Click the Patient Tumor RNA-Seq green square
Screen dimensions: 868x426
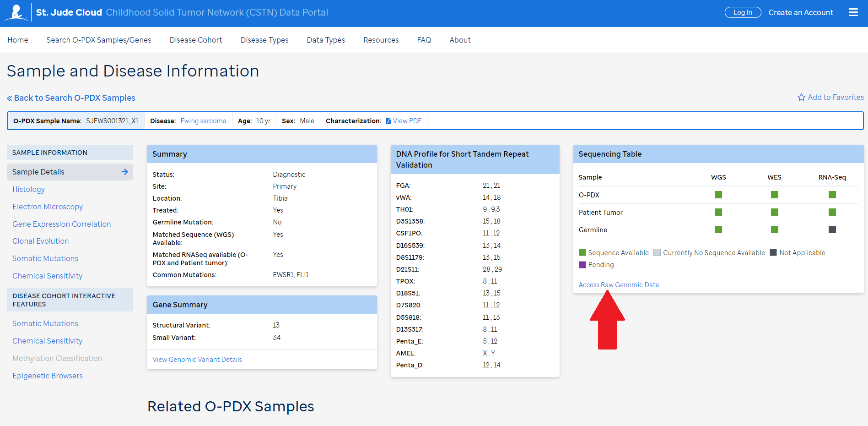coord(832,212)
